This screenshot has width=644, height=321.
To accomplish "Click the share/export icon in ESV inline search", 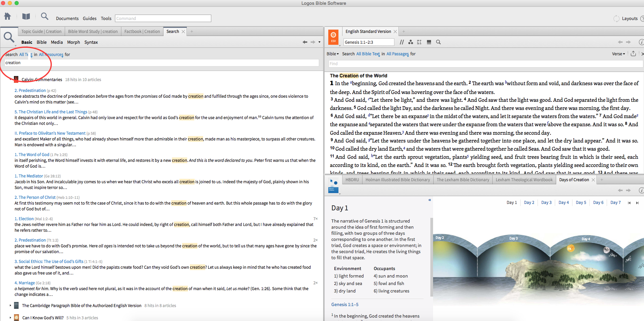I will [633, 54].
